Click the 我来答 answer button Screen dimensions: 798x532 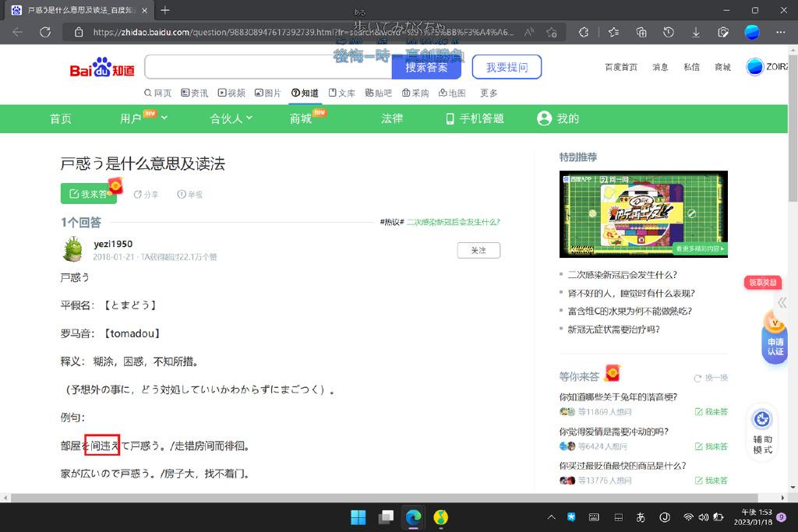coord(89,194)
